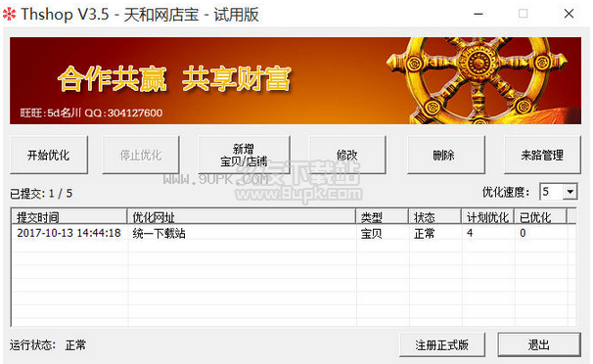The height and width of the screenshot is (364, 593).
Task: Click the red Thshop app icon in title bar
Action: click(x=10, y=15)
